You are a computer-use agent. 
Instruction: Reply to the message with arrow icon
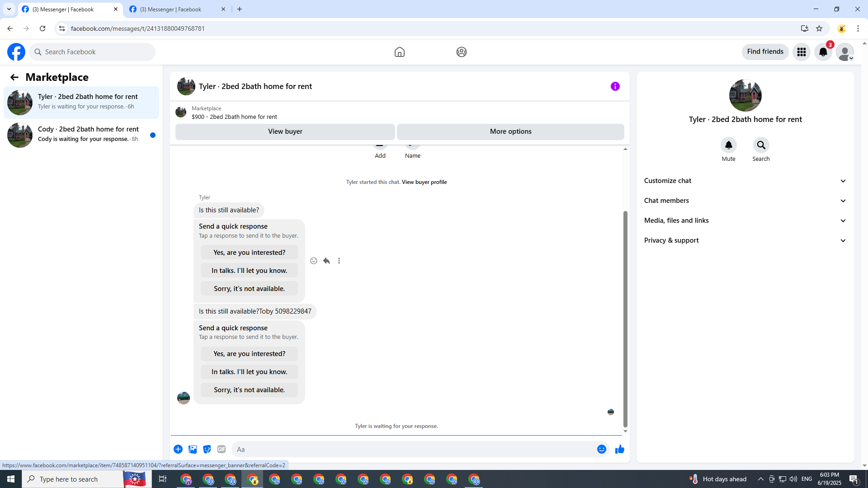(x=326, y=261)
